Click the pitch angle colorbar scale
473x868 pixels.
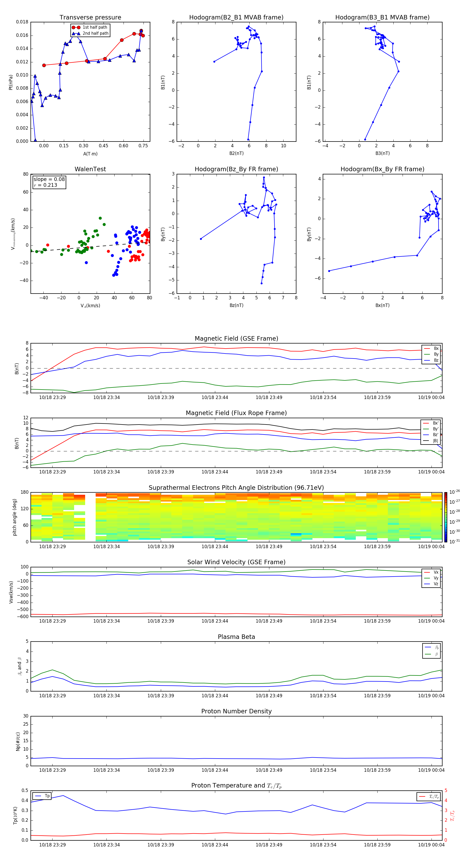pos(446,517)
